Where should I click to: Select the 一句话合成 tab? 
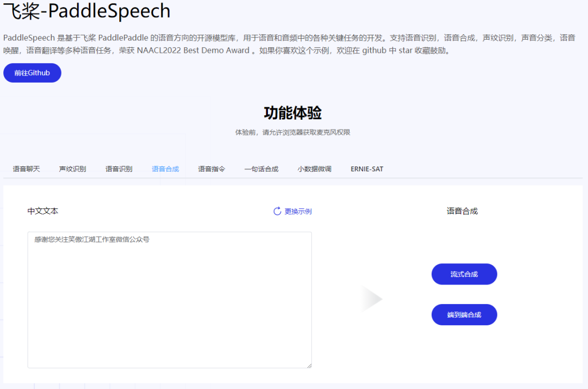click(x=261, y=169)
